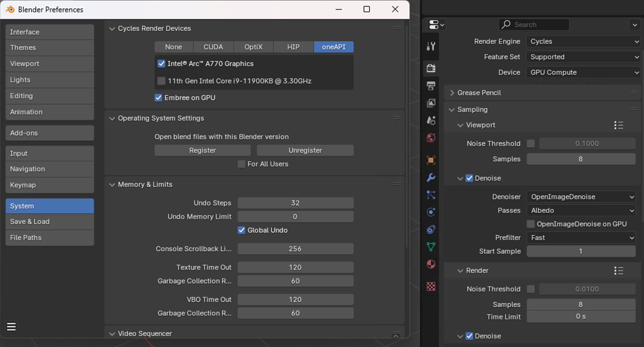Open the Render properties tab icon

pos(431,68)
